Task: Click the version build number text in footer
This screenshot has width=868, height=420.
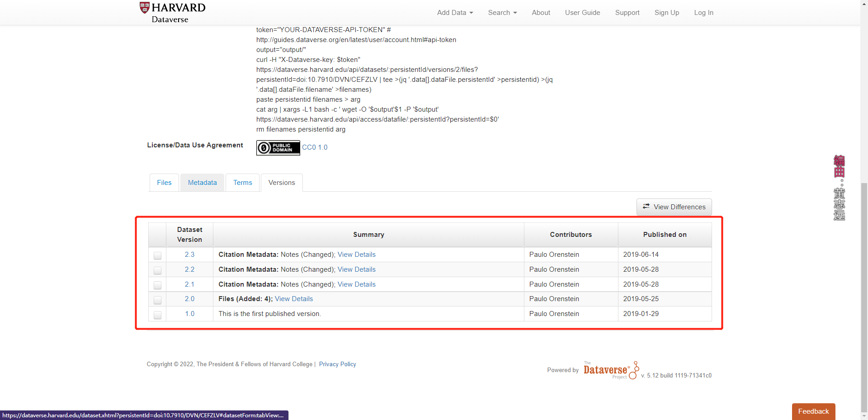Action: (x=676, y=376)
